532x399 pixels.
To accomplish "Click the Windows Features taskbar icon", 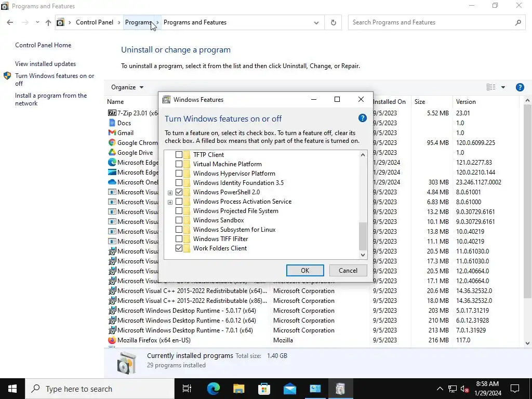I will click(341, 389).
